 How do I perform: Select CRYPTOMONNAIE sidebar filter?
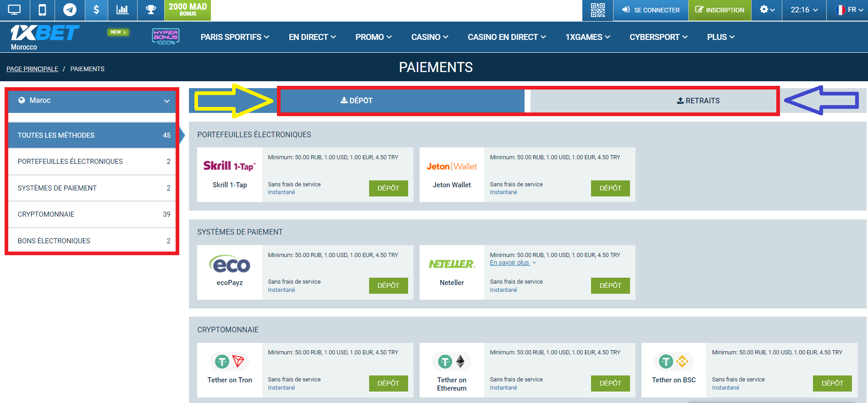(92, 214)
